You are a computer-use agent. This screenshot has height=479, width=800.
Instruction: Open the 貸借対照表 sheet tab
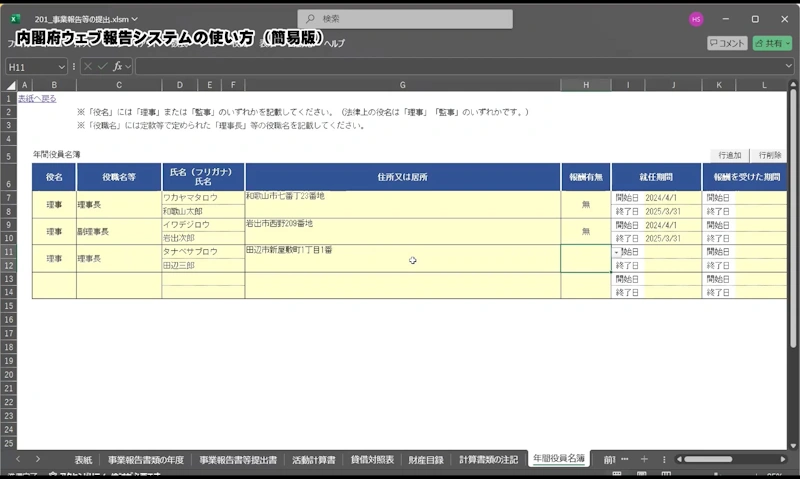coord(371,459)
